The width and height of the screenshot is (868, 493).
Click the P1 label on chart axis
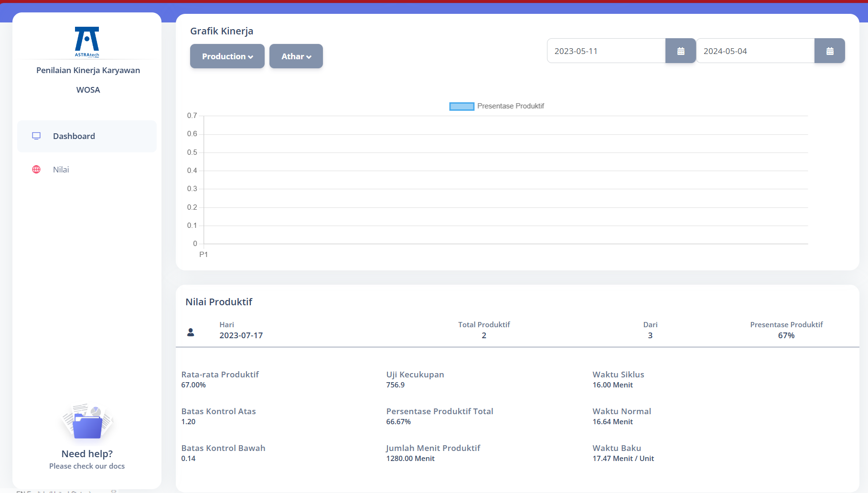tap(204, 255)
